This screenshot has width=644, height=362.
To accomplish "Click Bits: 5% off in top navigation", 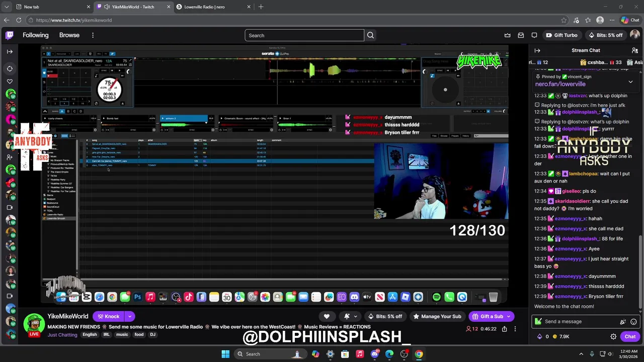I will [x=605, y=35].
